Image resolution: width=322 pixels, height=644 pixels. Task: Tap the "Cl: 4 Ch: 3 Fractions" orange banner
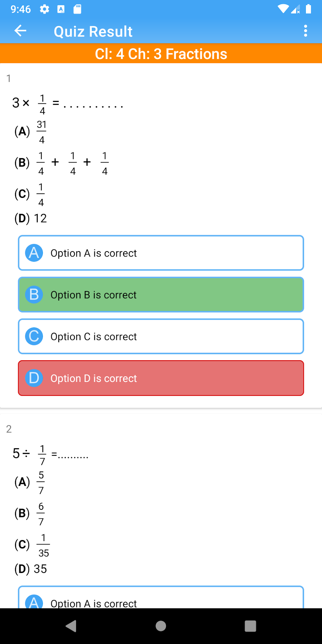pyautogui.click(x=161, y=54)
